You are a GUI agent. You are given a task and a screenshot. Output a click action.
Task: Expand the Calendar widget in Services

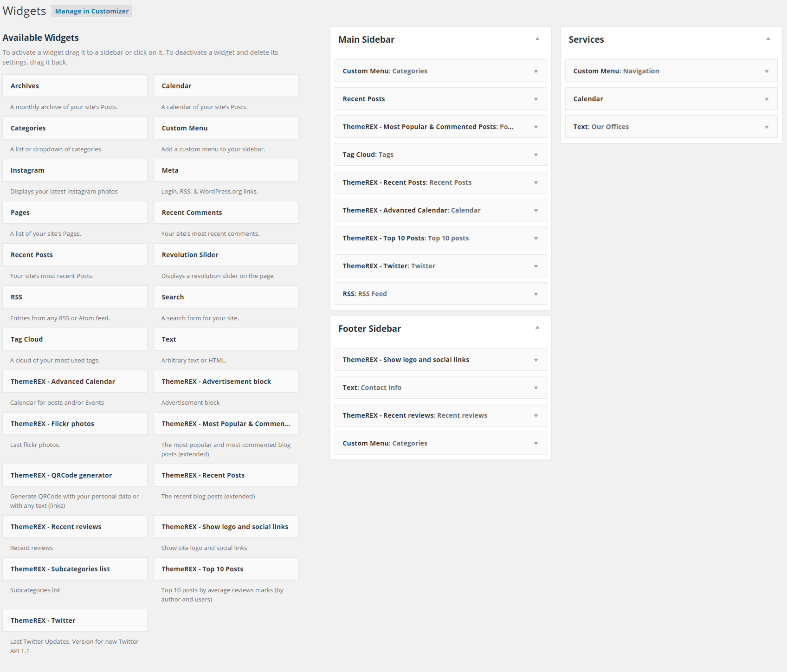766,99
